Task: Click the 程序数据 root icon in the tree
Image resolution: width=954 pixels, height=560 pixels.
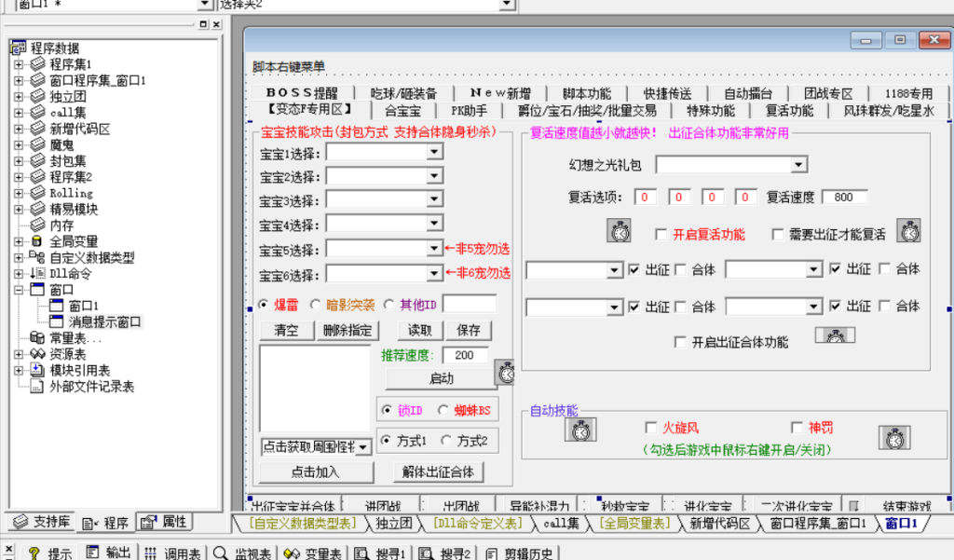Action: point(19,48)
